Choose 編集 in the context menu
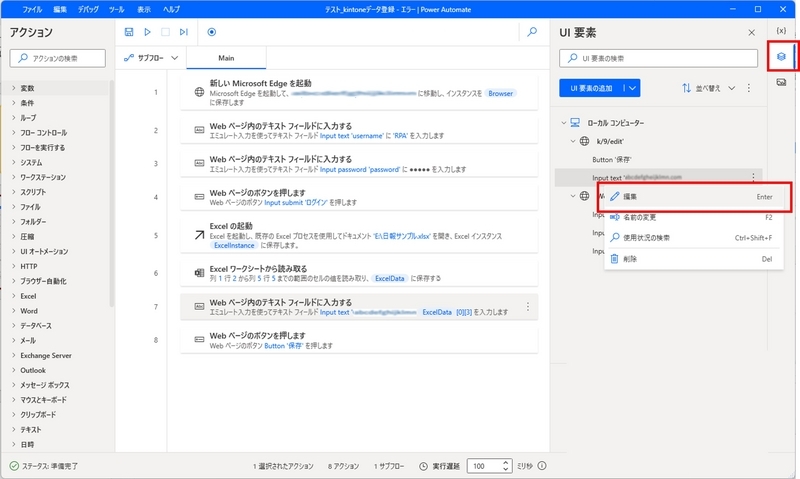 click(694, 196)
